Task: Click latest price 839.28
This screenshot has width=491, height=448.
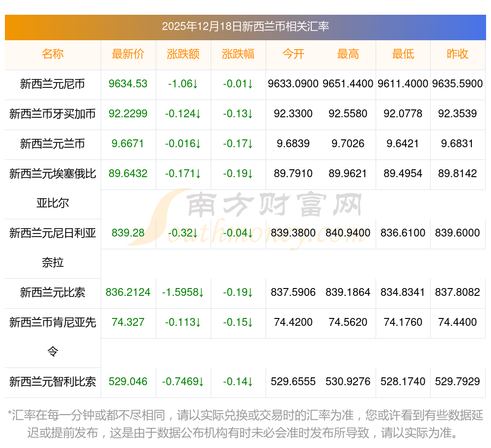Action: (128, 233)
